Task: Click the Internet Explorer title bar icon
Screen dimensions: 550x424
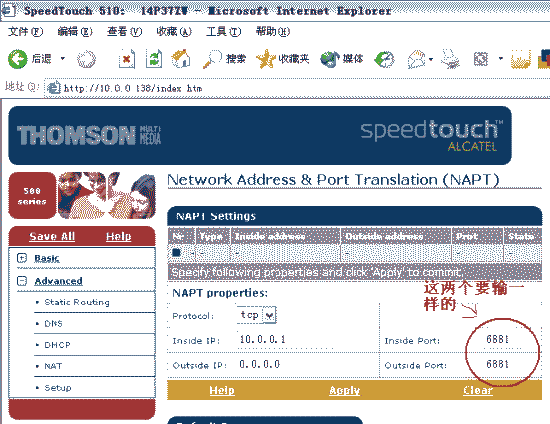Action: [x=8, y=10]
